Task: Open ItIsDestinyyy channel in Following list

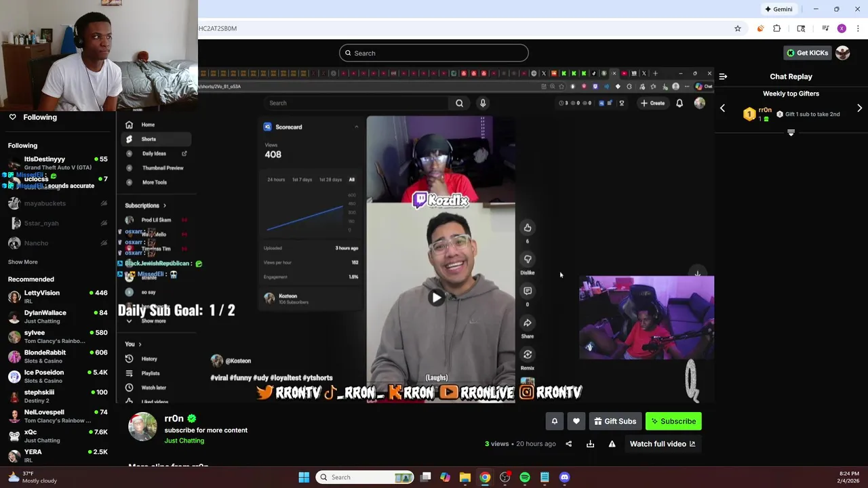Action: tap(58, 163)
